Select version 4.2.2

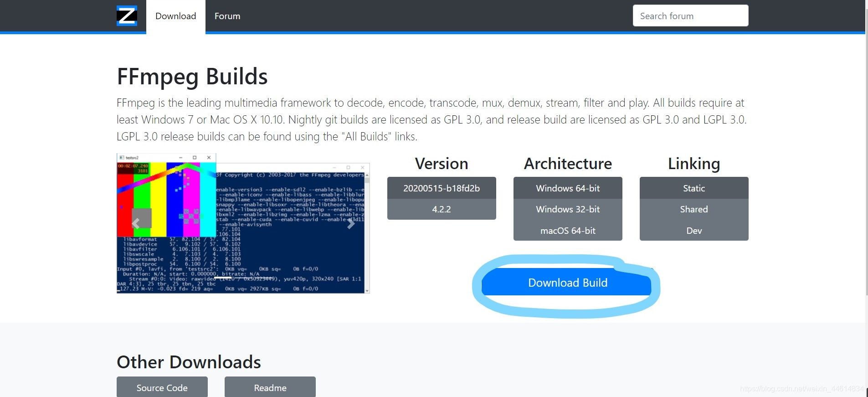[442, 209]
